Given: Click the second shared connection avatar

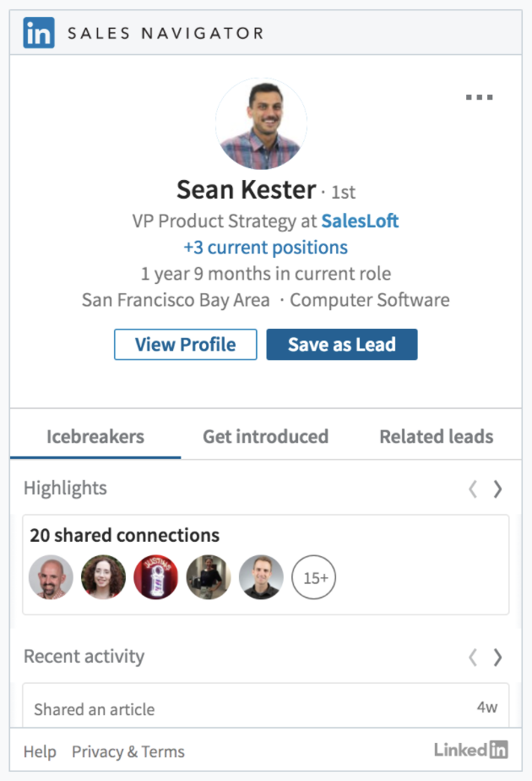Looking at the screenshot, I should point(103,576).
